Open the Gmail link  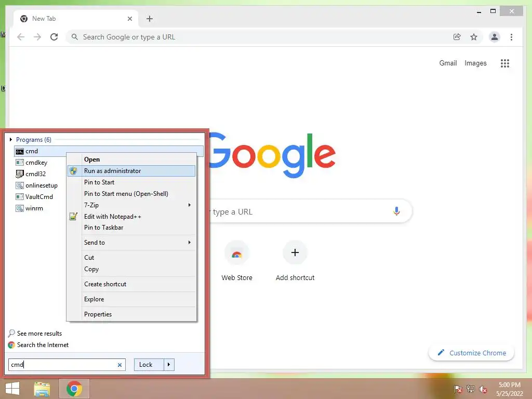coord(448,63)
